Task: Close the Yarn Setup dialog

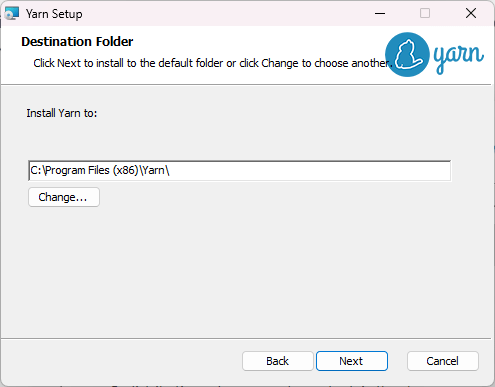Action: pos(471,13)
